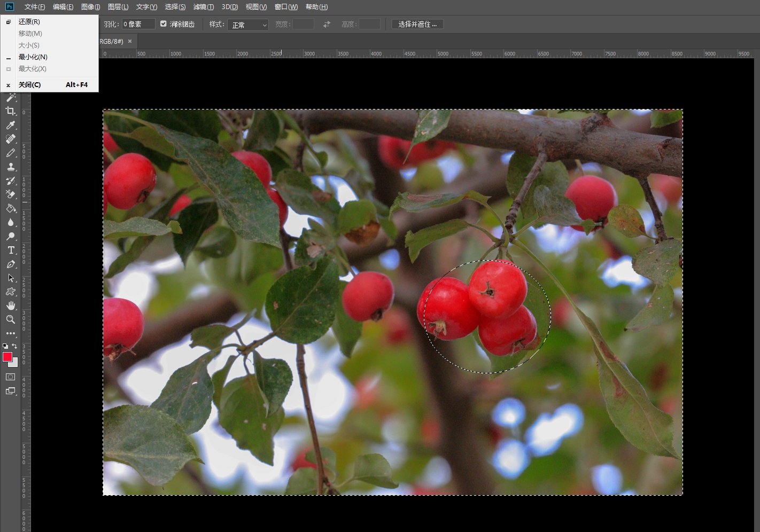Pick the Spot Healing Brush tool
Viewport: 760px width, 532px height.
click(10, 139)
